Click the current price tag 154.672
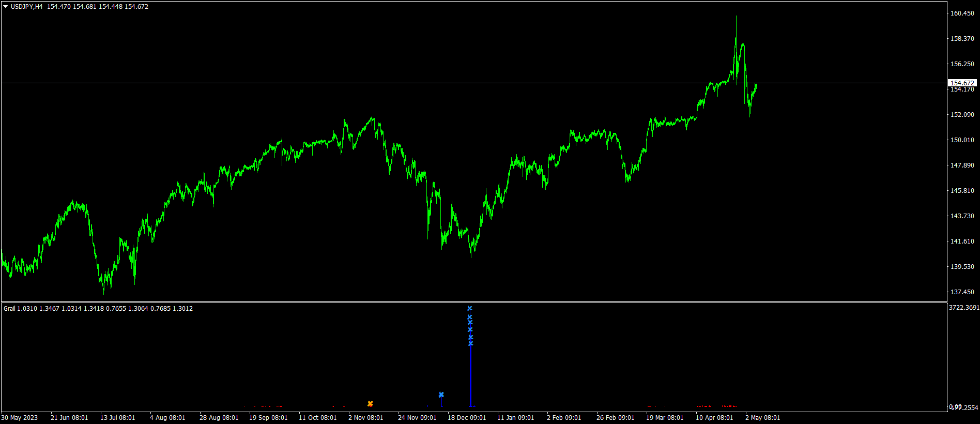The image size is (980, 424). pyautogui.click(x=962, y=83)
